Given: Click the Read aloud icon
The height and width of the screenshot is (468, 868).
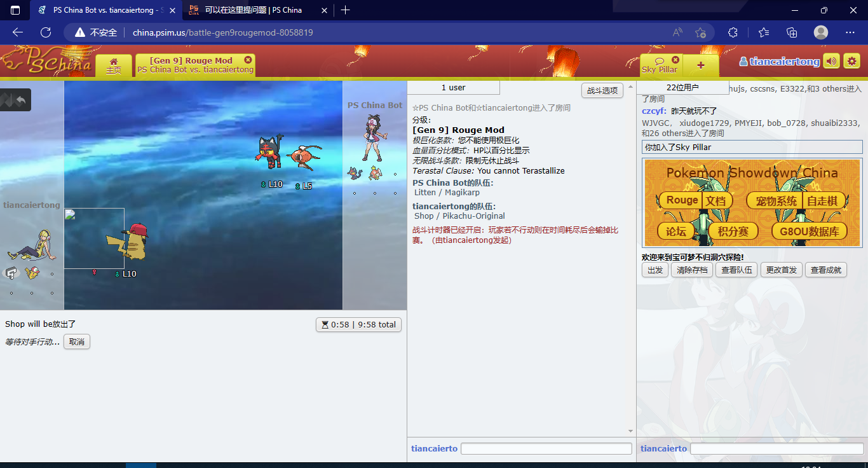Looking at the screenshot, I should pyautogui.click(x=677, y=32).
